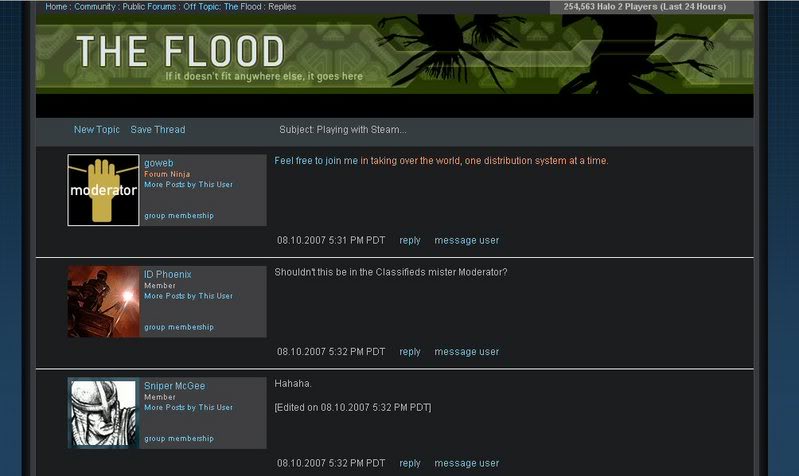Click 'Member' title under Sniper McGee
The width and height of the screenshot is (799, 476).
point(160,397)
